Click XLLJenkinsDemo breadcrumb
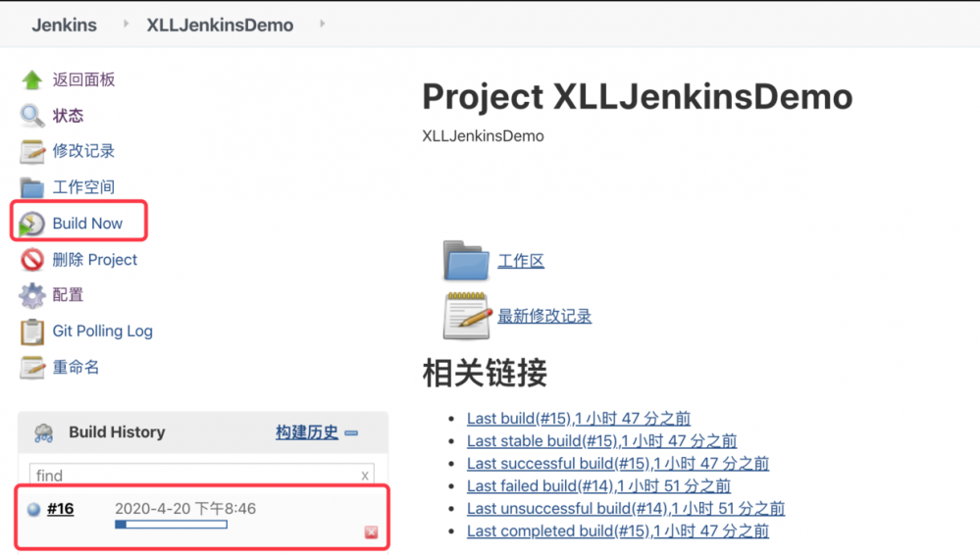The height and width of the screenshot is (555, 980). [220, 25]
